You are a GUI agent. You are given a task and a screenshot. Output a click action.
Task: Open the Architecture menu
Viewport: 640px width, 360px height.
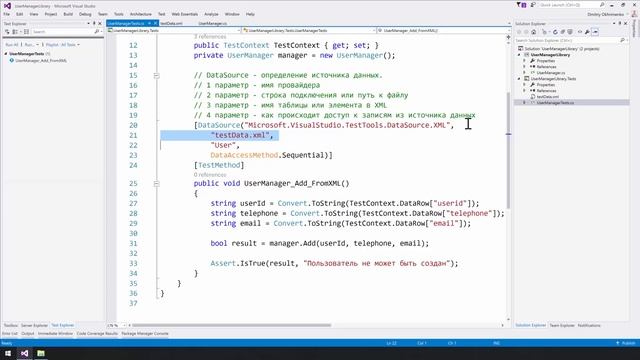pyautogui.click(x=141, y=14)
